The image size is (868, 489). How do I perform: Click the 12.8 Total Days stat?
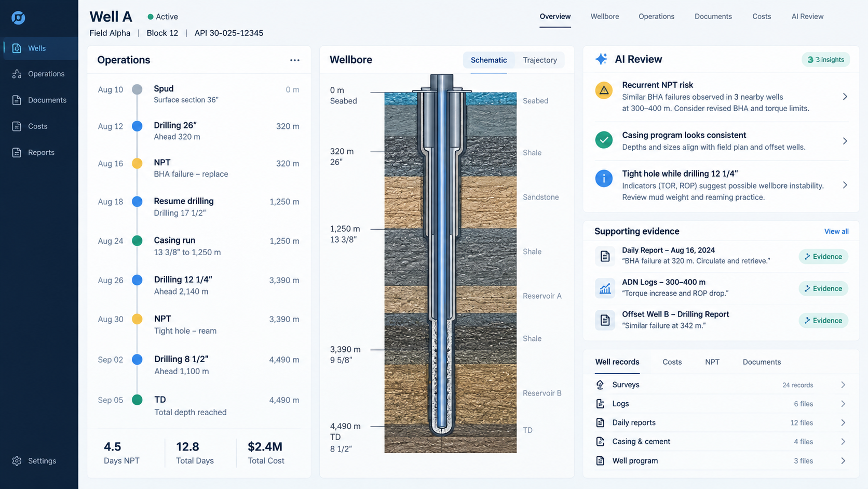[195, 453]
